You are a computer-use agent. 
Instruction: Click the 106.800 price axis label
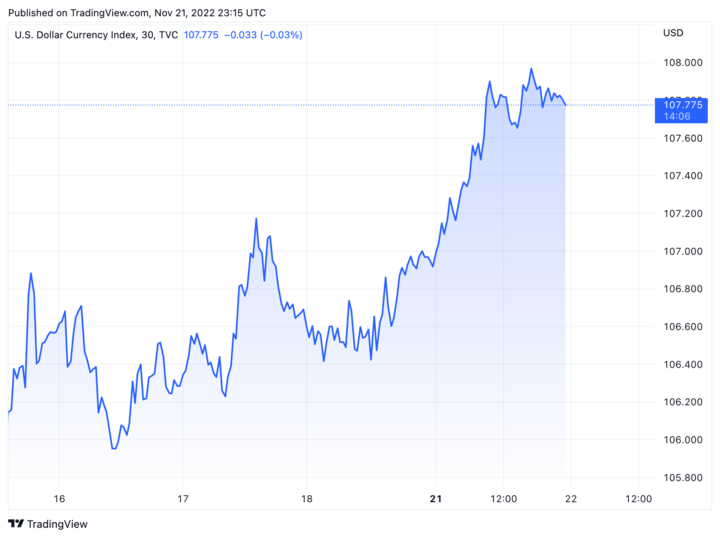point(683,289)
